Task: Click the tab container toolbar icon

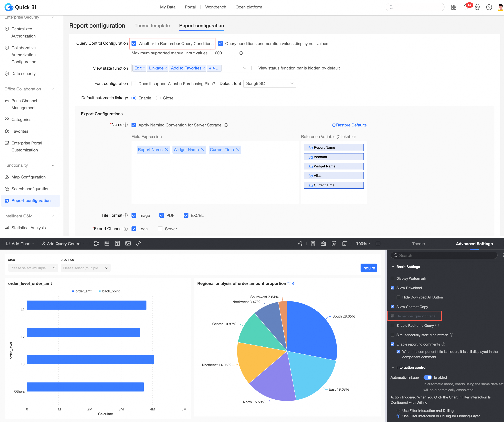Action: [x=107, y=244]
